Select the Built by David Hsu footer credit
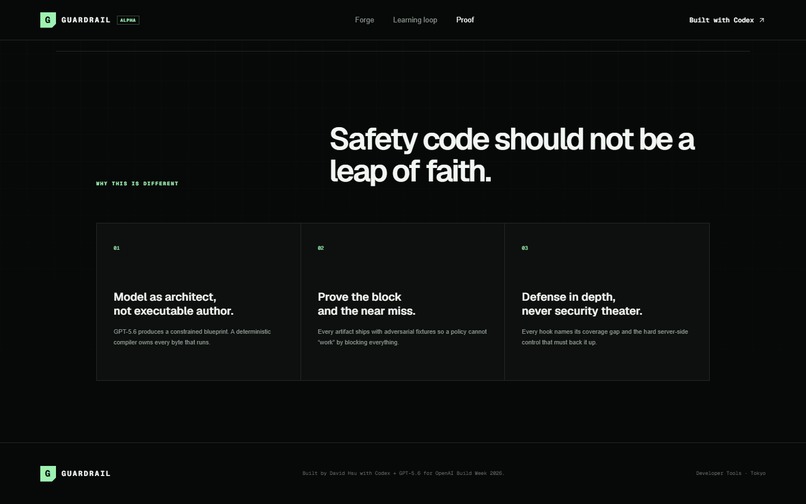Viewport: 806px width, 504px height. pos(404,473)
